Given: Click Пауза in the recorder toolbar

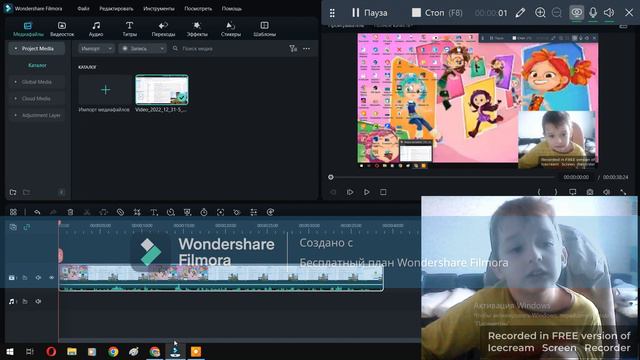Looking at the screenshot, I should point(369,13).
